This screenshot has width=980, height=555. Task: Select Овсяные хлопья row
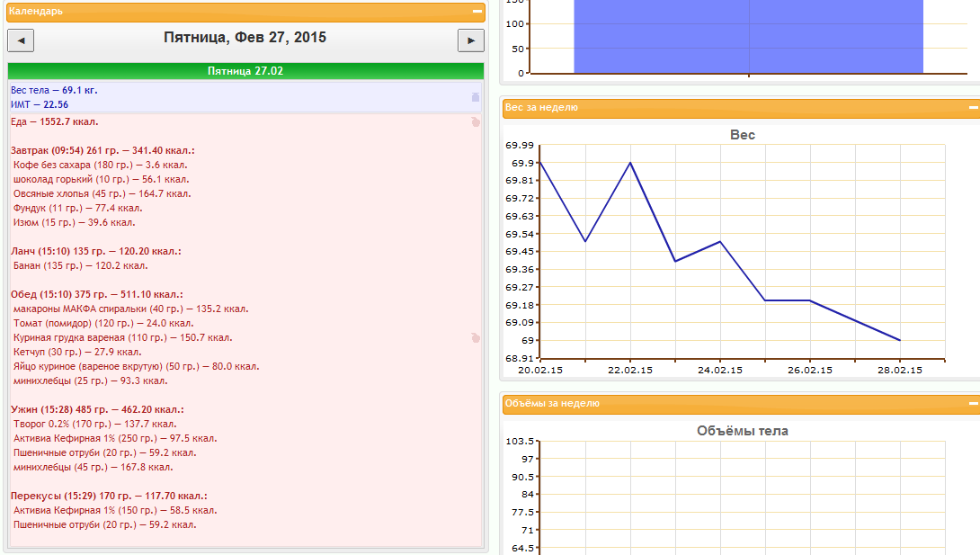(102, 193)
